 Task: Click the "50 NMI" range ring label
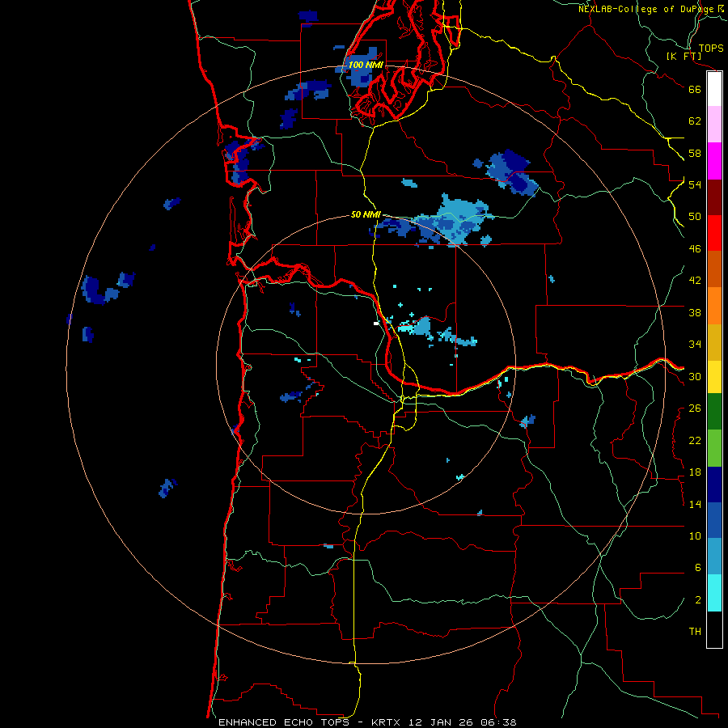366,214
